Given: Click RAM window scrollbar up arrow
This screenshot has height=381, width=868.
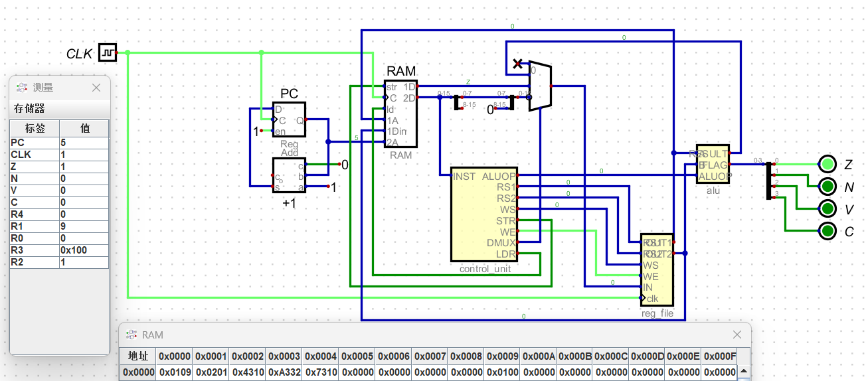Looking at the screenshot, I should coord(744,372).
